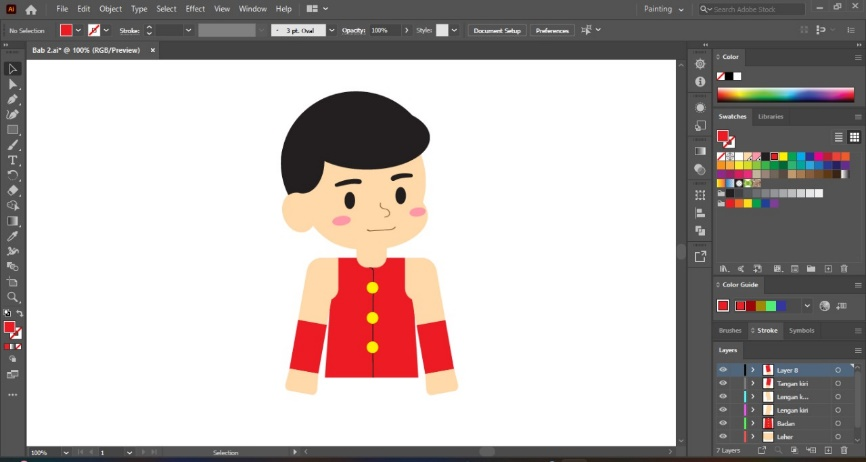Click the Delete Selection trash in Layers
This screenshot has width=866, height=462.
[844, 450]
